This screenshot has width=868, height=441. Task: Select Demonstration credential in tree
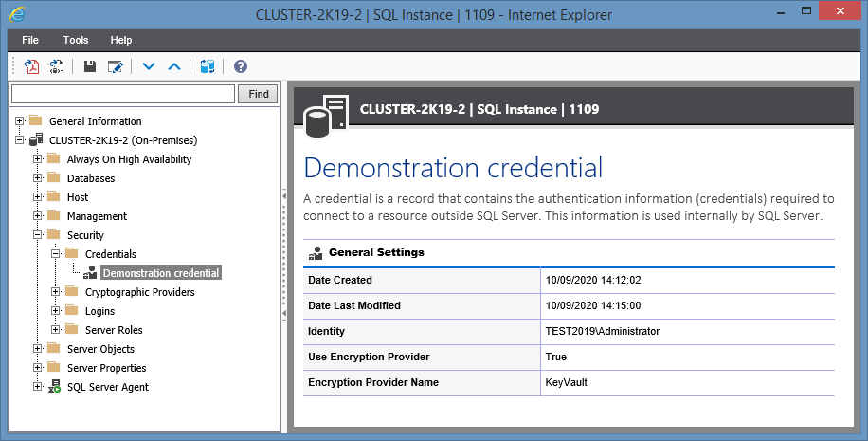pyautogui.click(x=161, y=272)
